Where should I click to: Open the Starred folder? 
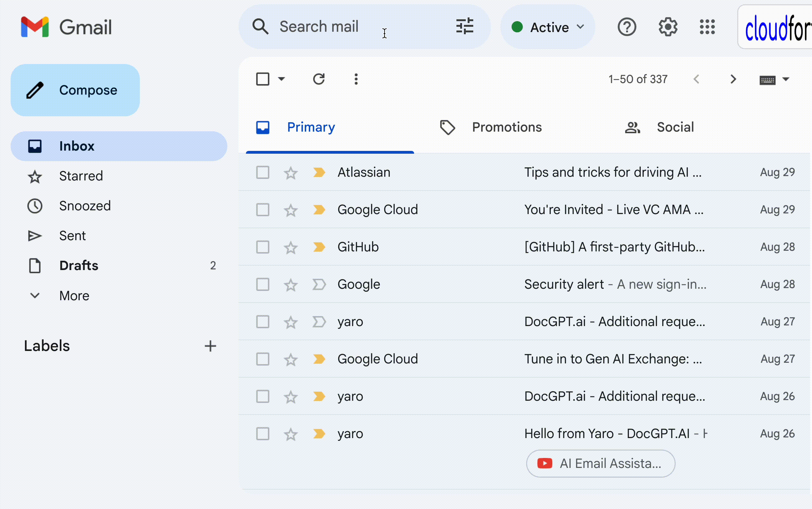(119, 176)
